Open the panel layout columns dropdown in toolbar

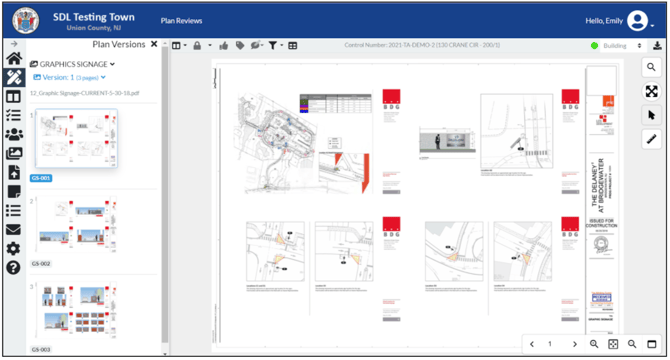pyautogui.click(x=179, y=45)
